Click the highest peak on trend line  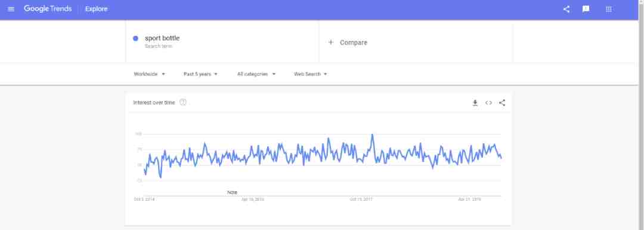click(372, 134)
